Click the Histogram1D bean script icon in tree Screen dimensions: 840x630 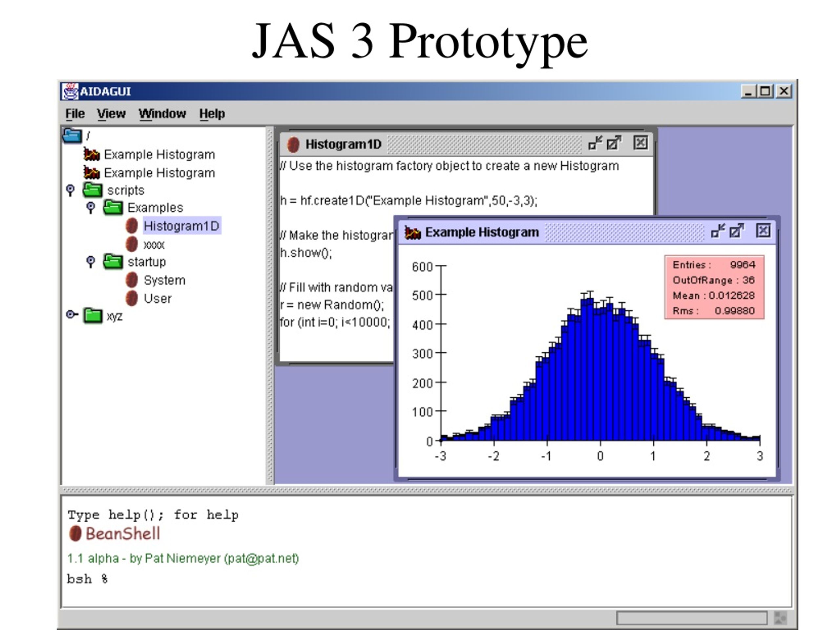(132, 225)
